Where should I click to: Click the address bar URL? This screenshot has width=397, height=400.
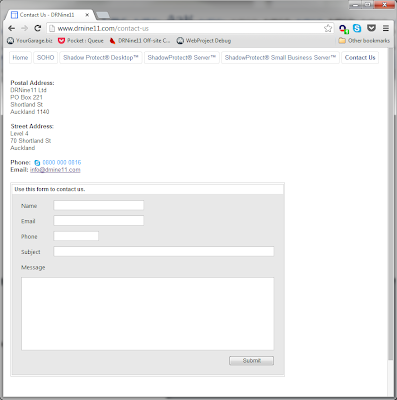(103, 29)
